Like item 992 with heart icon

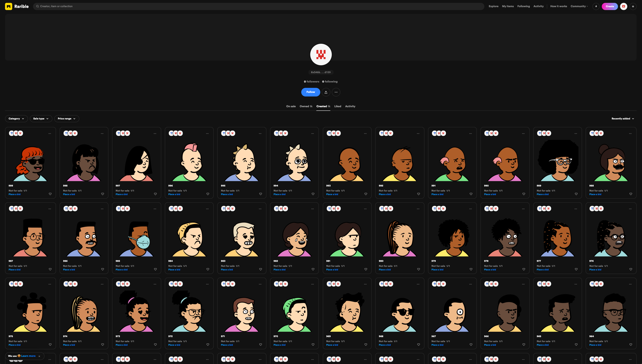pos(418,194)
